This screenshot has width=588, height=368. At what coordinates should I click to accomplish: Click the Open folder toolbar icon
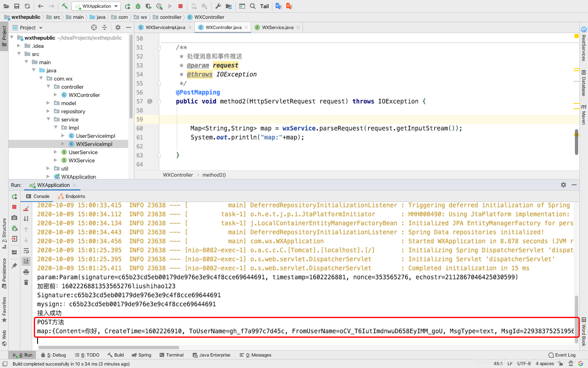[x=6, y=6]
